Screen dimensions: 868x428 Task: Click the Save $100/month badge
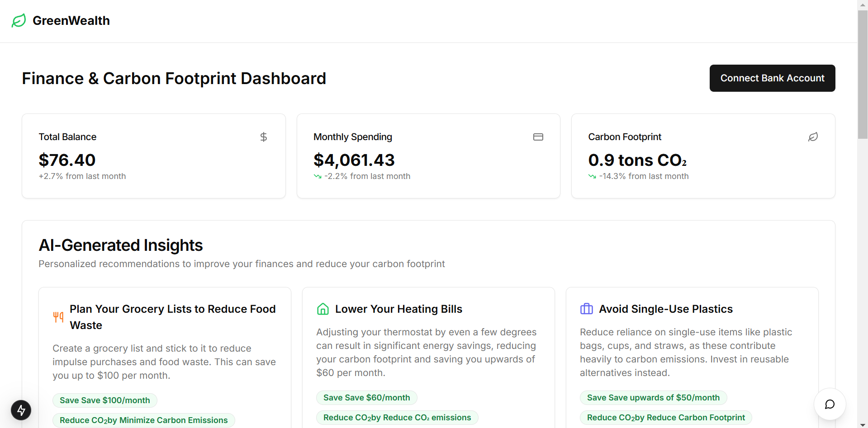coord(105,400)
